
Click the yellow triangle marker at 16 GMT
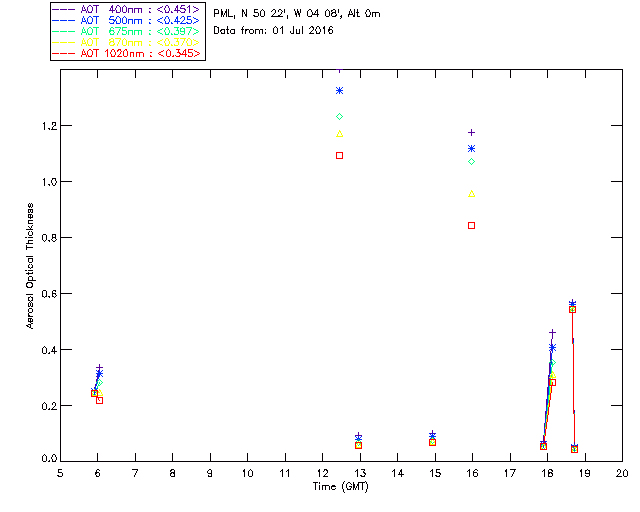click(x=472, y=194)
